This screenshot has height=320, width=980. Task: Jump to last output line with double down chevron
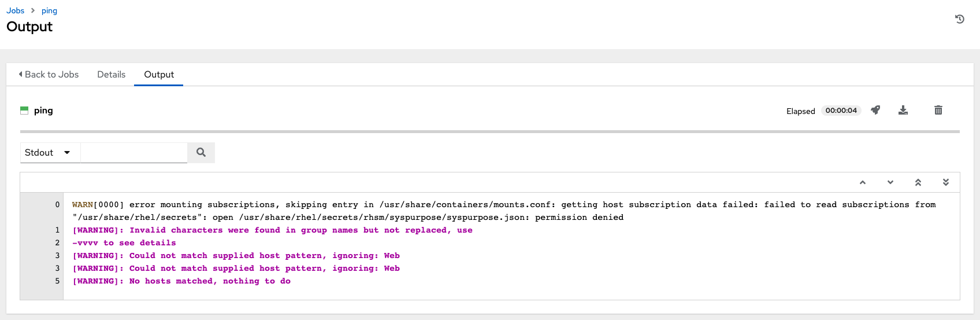pos(946,182)
